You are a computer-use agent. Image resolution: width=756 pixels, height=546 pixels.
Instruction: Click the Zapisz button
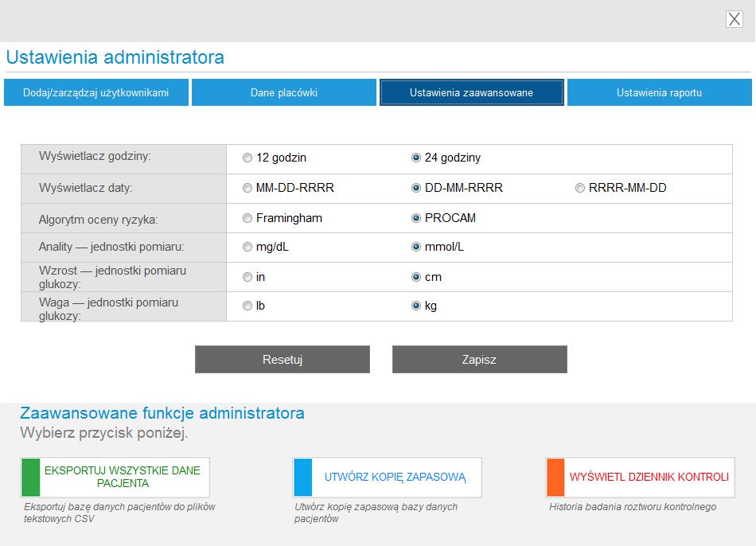[x=479, y=359]
